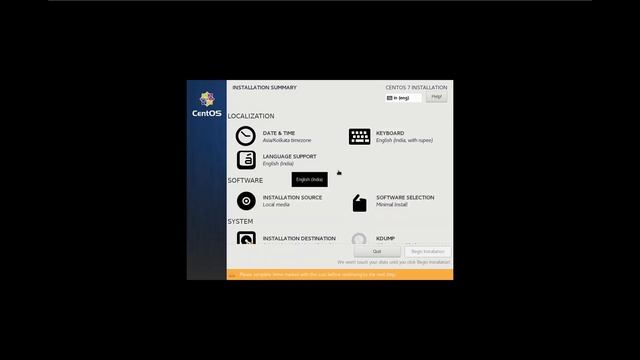Click the Help button
Viewport: 640px width, 360px height.
tap(436, 97)
